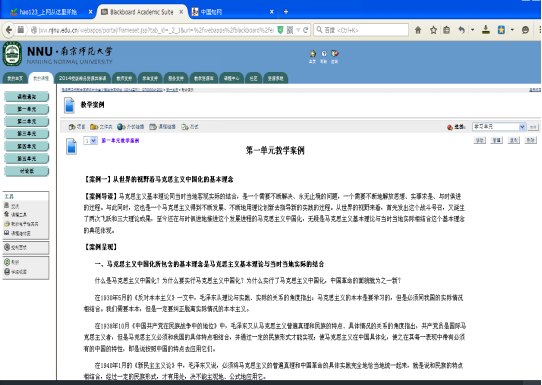Click the 课程工具 icon in the tools panel
Image resolution: width=542 pixels, height=385 pixels.
pos(7,214)
